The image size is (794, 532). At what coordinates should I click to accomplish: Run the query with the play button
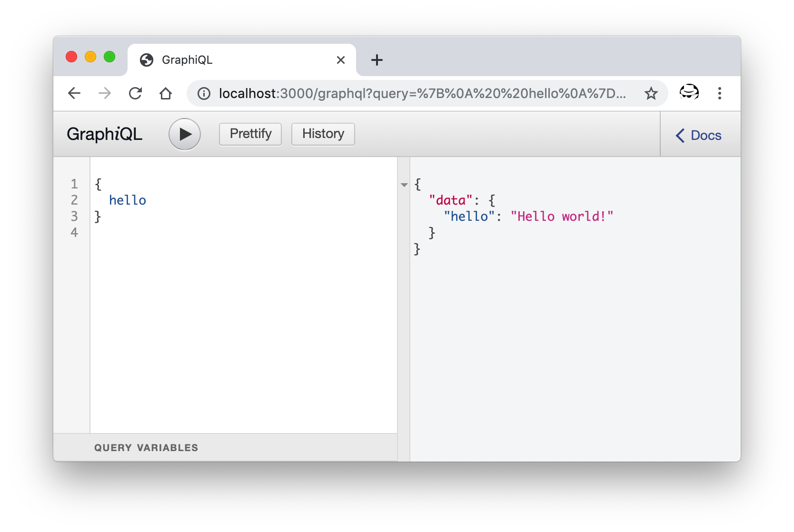(x=185, y=134)
